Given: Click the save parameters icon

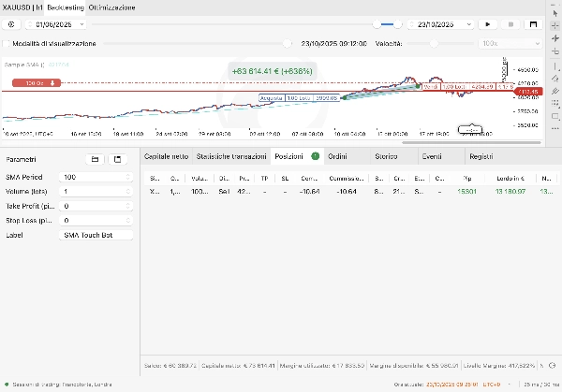Looking at the screenshot, I should pyautogui.click(x=117, y=160).
